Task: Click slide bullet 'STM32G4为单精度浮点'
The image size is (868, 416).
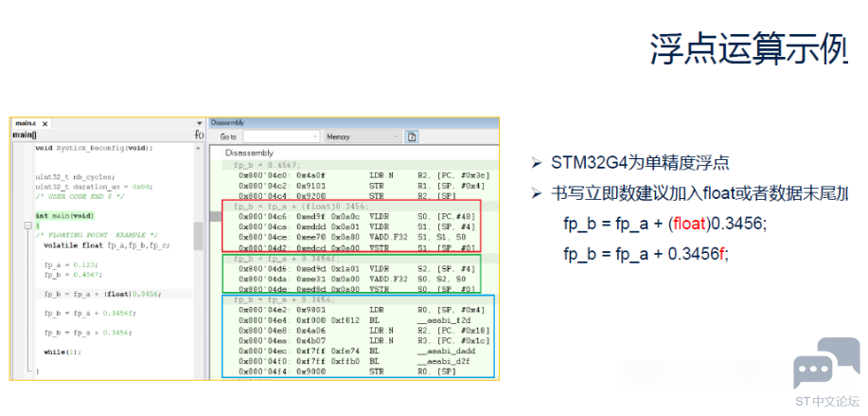Action: (x=640, y=163)
